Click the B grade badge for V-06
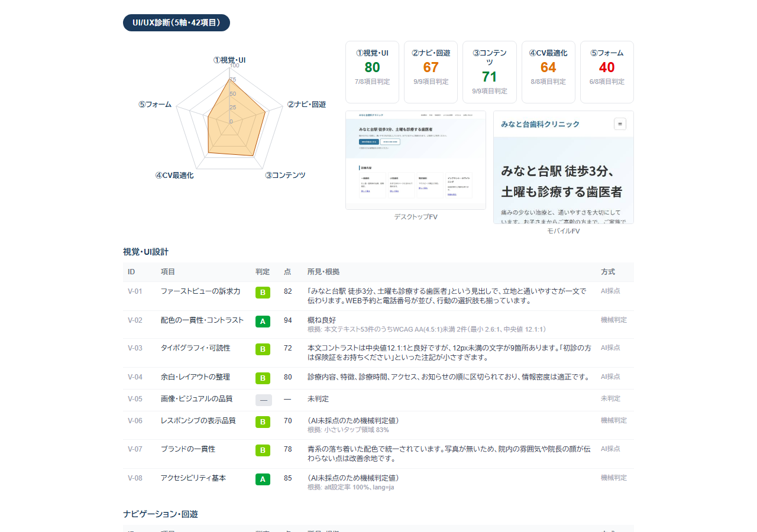This screenshot has width=757, height=532. [263, 422]
